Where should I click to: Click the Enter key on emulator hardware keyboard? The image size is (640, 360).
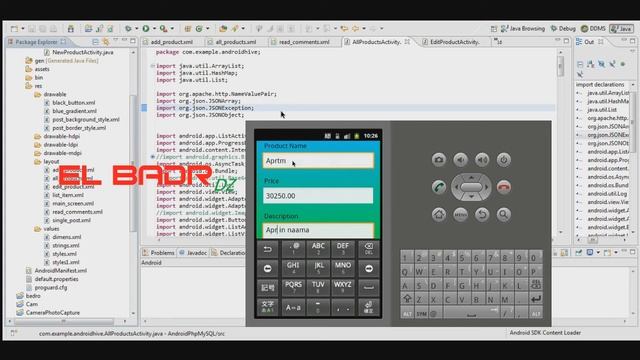pos(536,299)
